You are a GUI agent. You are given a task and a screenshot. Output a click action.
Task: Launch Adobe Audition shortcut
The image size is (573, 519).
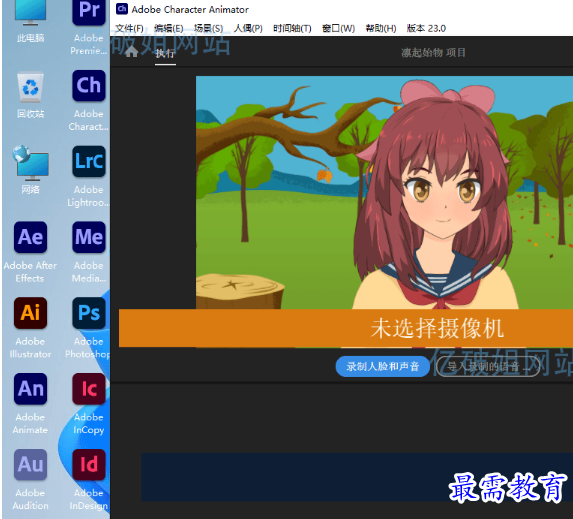pyautogui.click(x=30, y=480)
